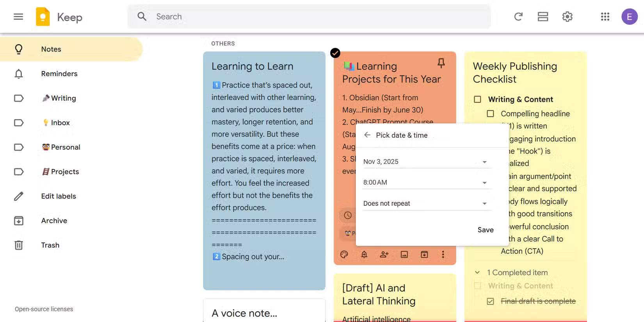Viewport: 644px width, 322px height.
Task: Click the lightbulb Notes icon
Action: (19, 49)
